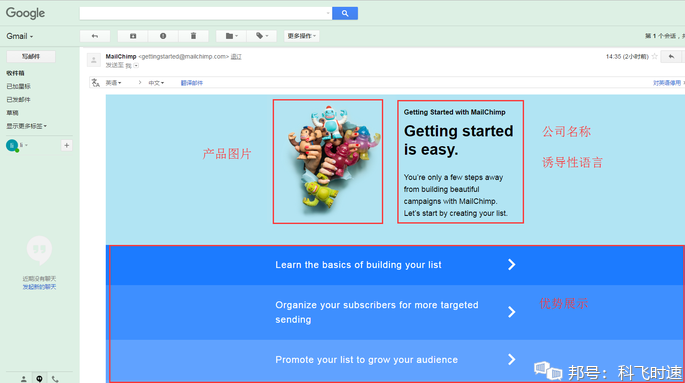This screenshot has height=383, width=685.
Task: Compose new mail with 写邮件 button
Action: [31, 56]
